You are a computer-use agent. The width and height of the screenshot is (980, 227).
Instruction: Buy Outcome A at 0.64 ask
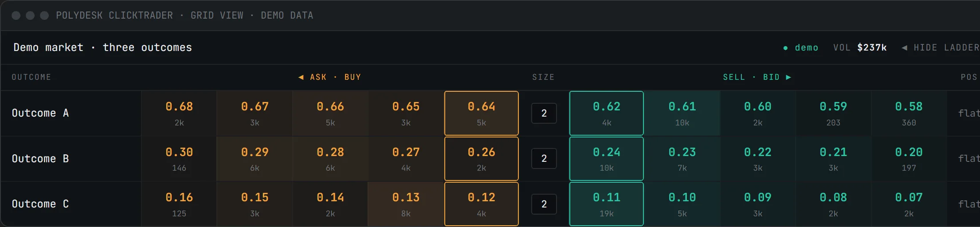[x=482, y=113]
